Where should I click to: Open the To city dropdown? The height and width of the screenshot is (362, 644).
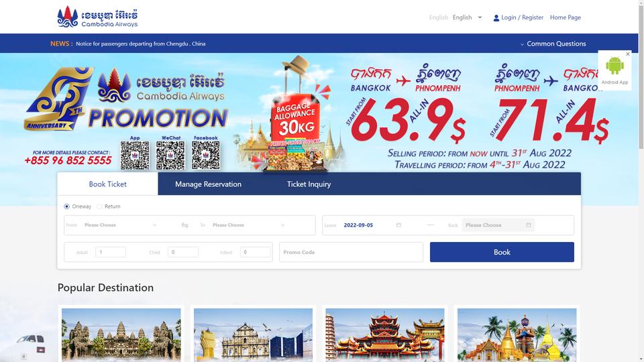point(248,225)
